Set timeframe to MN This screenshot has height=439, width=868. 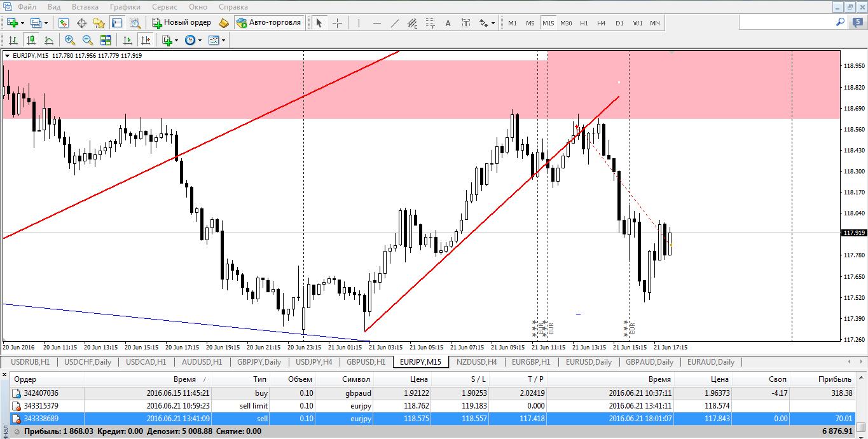pyautogui.click(x=655, y=23)
